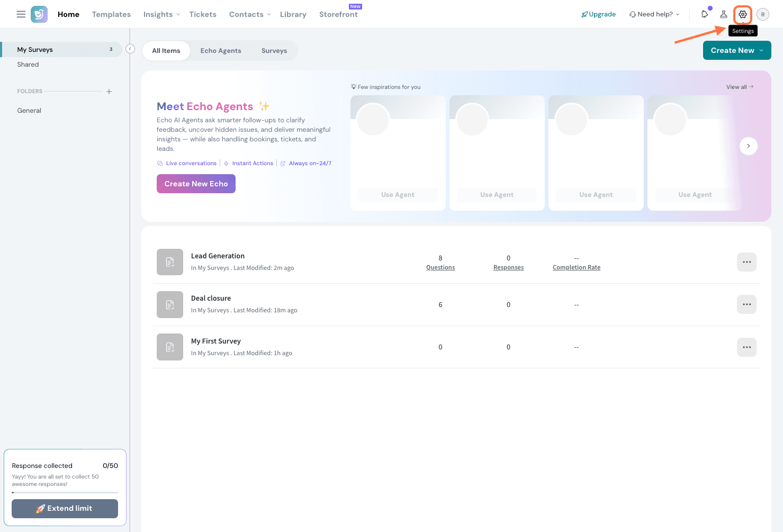This screenshot has height=532, width=783.
Task: Click the View all link
Action: [x=739, y=87]
